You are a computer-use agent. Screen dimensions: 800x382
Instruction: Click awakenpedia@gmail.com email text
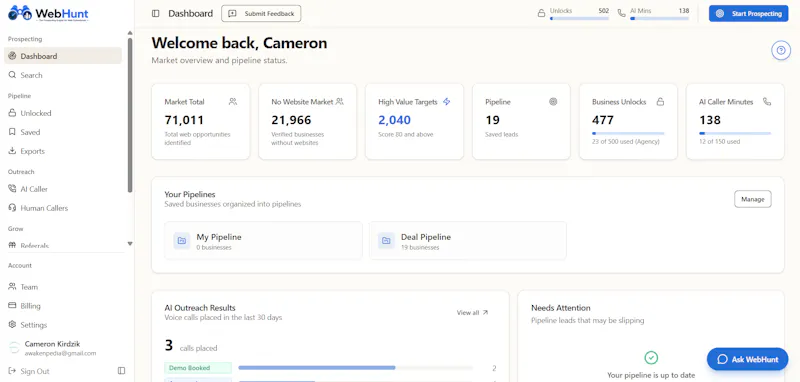60,353
